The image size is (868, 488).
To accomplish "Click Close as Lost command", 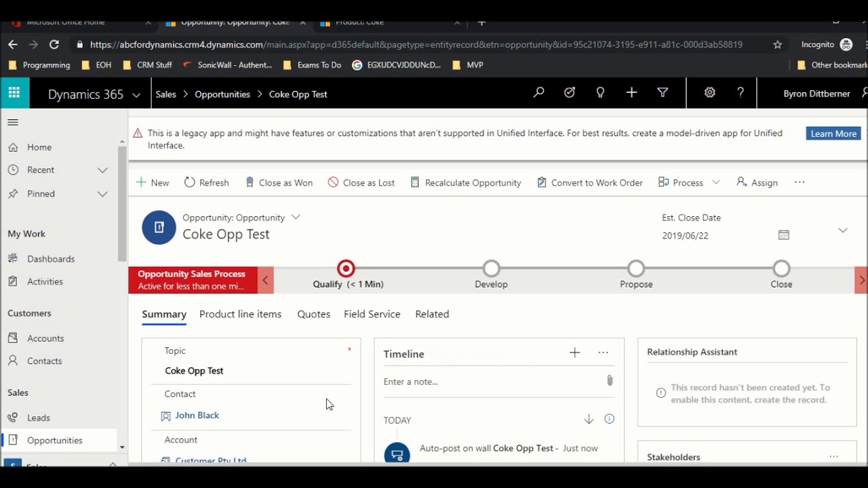I will [x=361, y=182].
